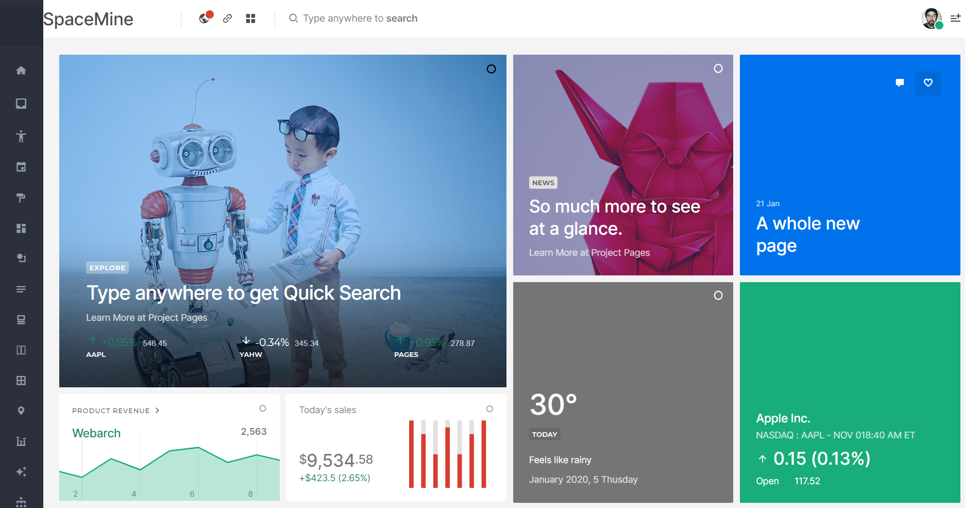Click the 2,563 revenue value
Viewport: 980px width, 508px height.
pyautogui.click(x=254, y=432)
